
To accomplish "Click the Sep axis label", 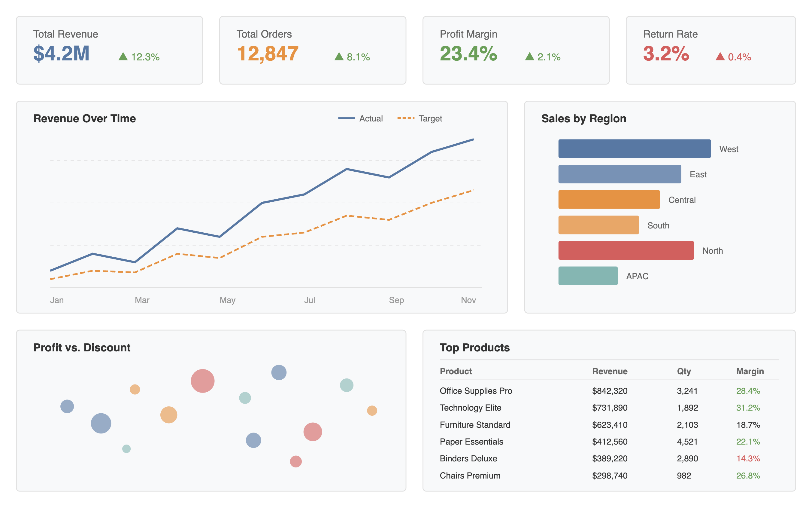I will (x=396, y=300).
